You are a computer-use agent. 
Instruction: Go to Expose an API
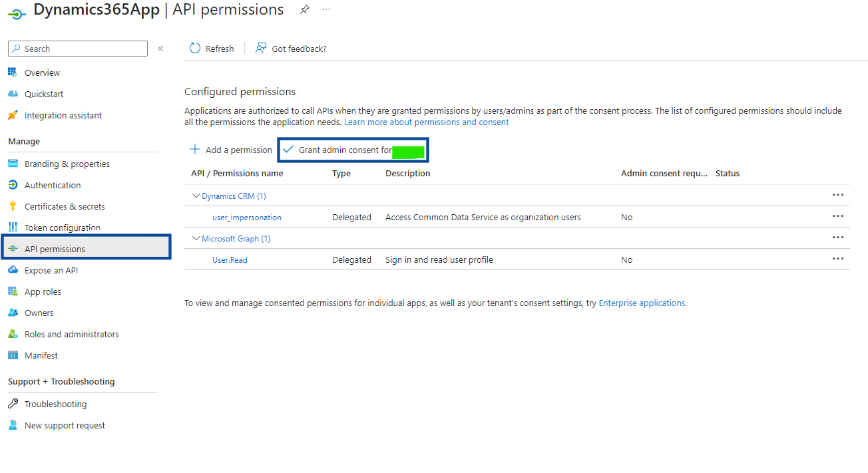pos(51,270)
